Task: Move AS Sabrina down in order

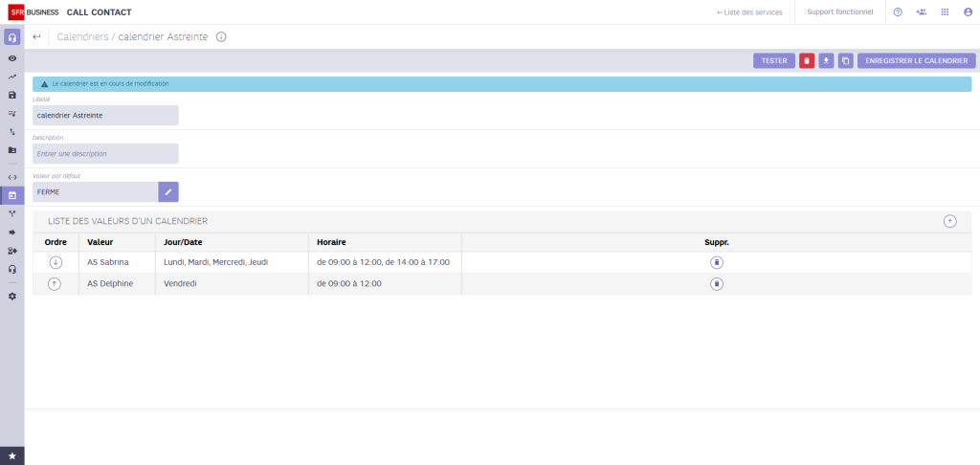Action: tap(56, 262)
